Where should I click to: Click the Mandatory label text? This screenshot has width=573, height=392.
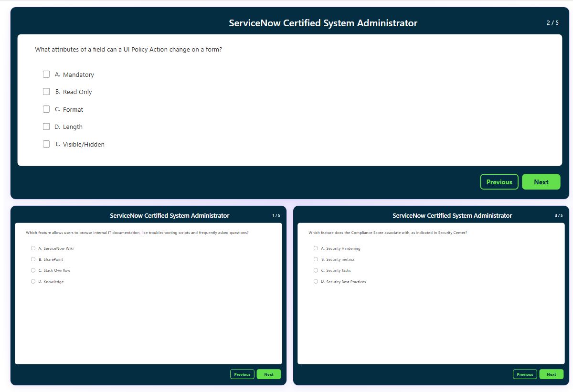[x=78, y=74]
